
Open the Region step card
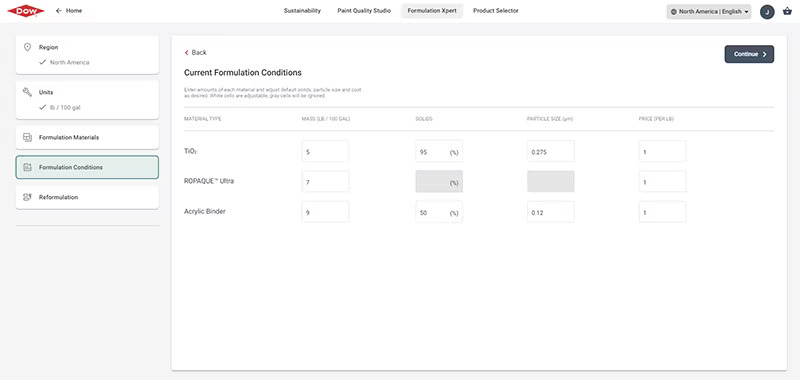tap(87, 55)
